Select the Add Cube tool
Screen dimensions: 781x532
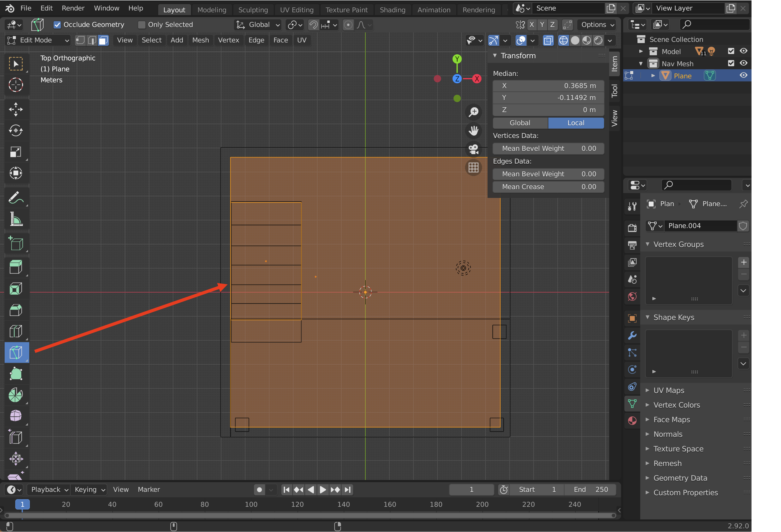point(16,244)
